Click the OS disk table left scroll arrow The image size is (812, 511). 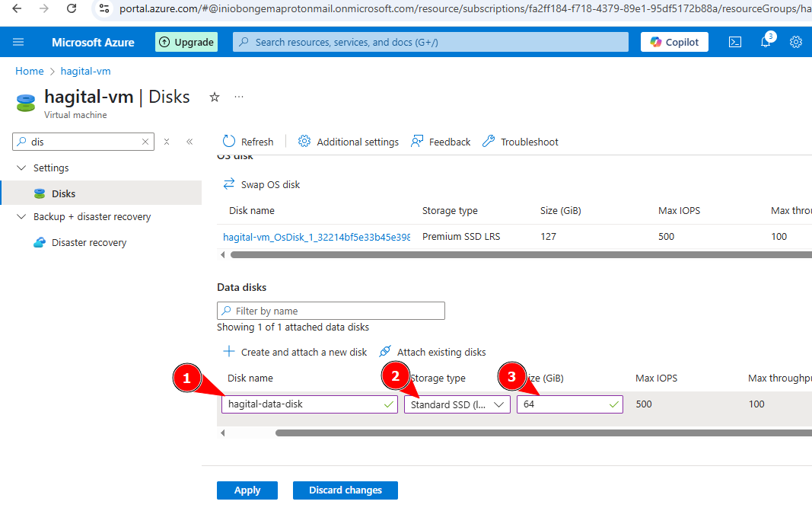(223, 254)
